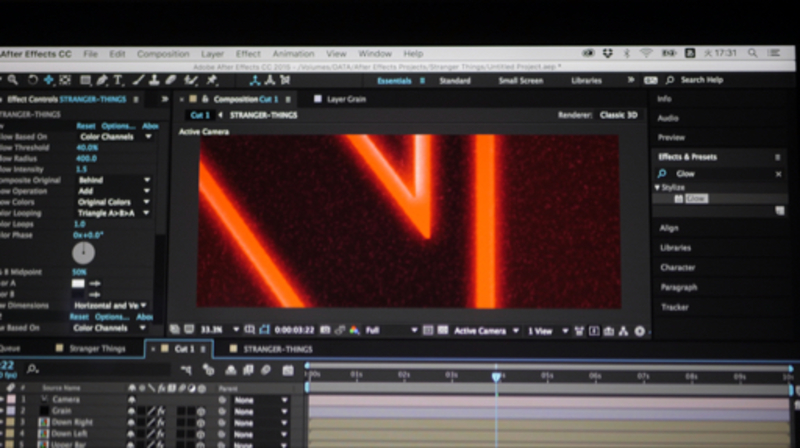The image size is (800, 448).
Task: Select the Small Screen workspace
Action: (520, 81)
